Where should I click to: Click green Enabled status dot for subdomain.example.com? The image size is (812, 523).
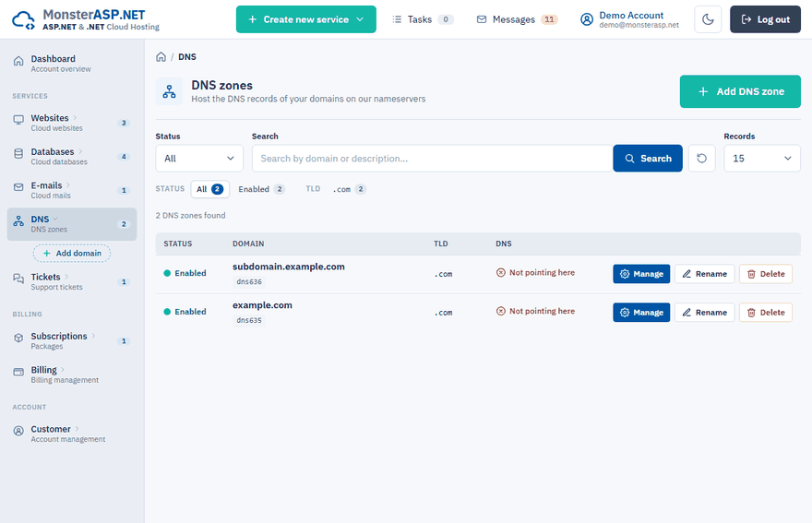(x=167, y=273)
